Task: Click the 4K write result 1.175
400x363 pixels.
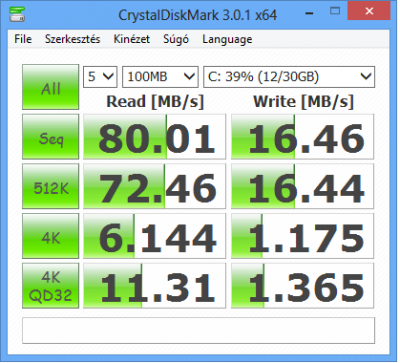Action: click(303, 236)
